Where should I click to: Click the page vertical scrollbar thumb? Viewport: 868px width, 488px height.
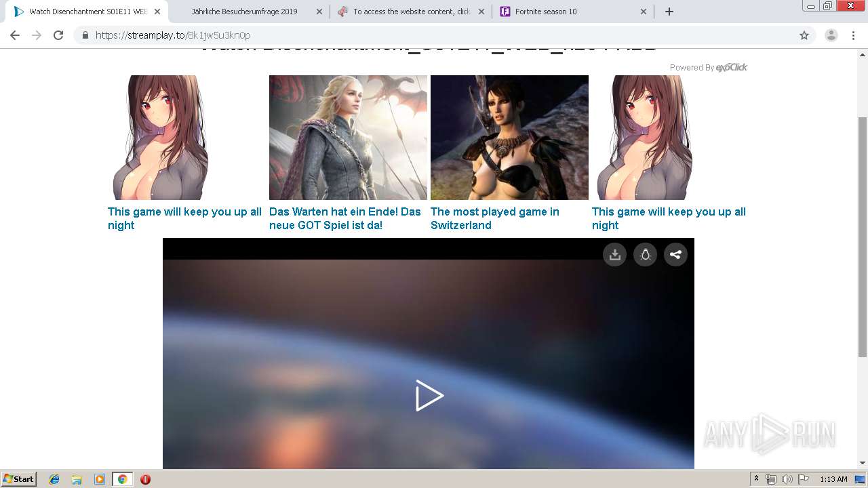(863, 237)
